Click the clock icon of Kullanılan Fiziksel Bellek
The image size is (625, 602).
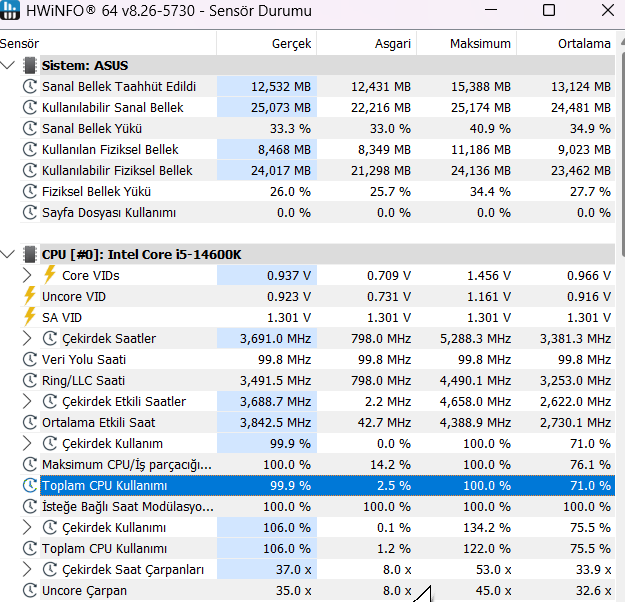tap(30, 149)
